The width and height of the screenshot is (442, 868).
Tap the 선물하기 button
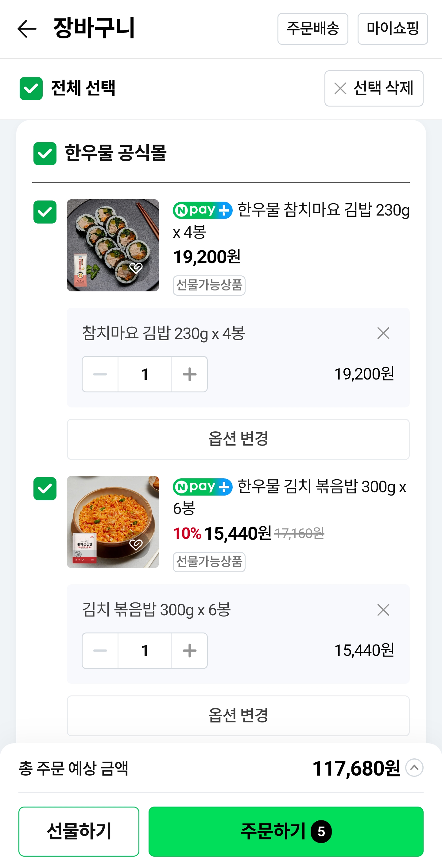coord(79,831)
